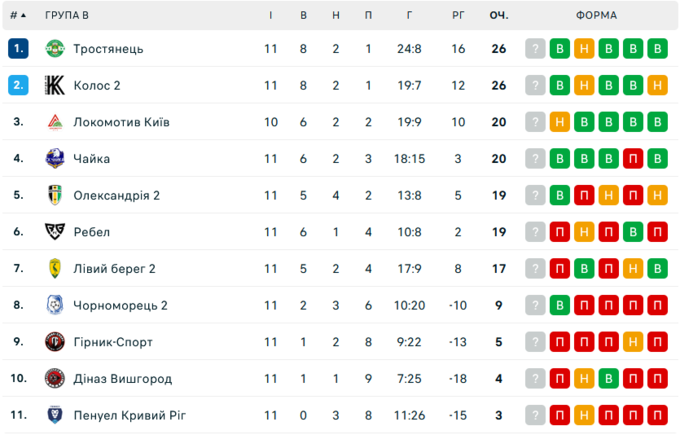Click the Чорноморець 2 club logo
Screen dimensions: 680x435
(55, 305)
